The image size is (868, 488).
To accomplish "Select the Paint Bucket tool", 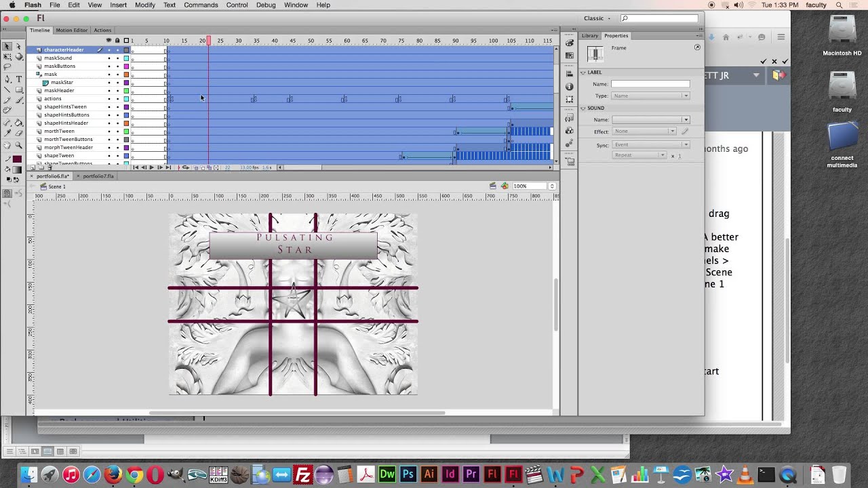I will tap(18, 123).
